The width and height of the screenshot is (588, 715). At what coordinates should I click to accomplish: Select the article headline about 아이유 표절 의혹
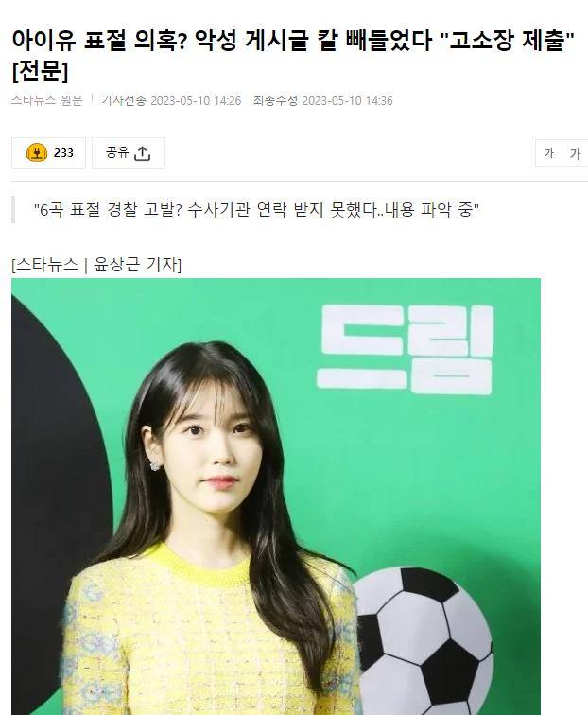(292, 56)
